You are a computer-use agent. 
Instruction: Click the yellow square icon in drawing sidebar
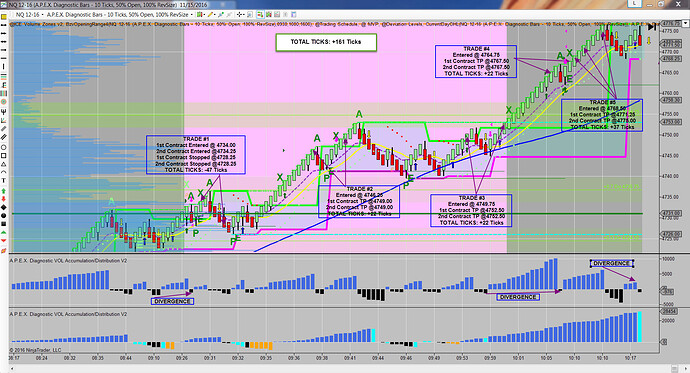(4, 17)
